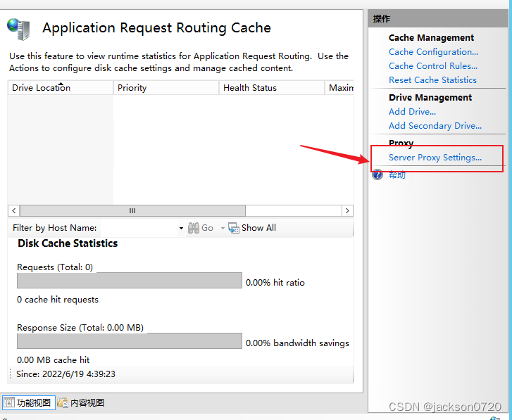The image size is (512, 420).
Task: Open Cache Control Rules link
Action: click(x=433, y=66)
